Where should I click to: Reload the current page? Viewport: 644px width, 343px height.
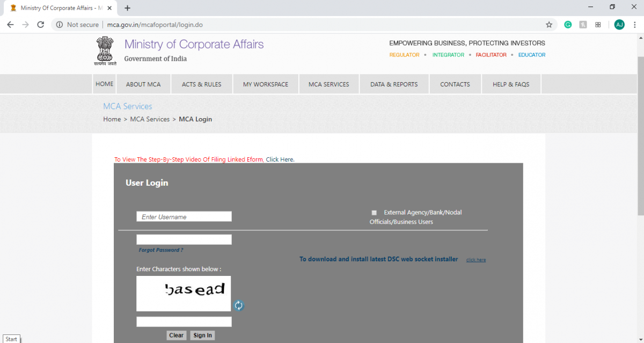tap(40, 24)
